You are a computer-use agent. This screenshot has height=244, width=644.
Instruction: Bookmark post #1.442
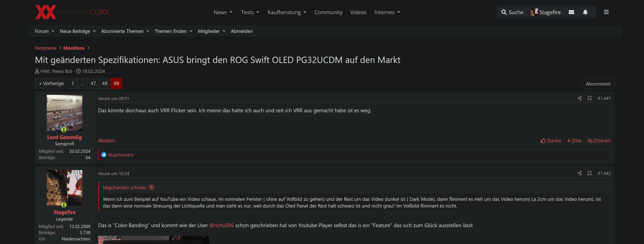point(589,173)
